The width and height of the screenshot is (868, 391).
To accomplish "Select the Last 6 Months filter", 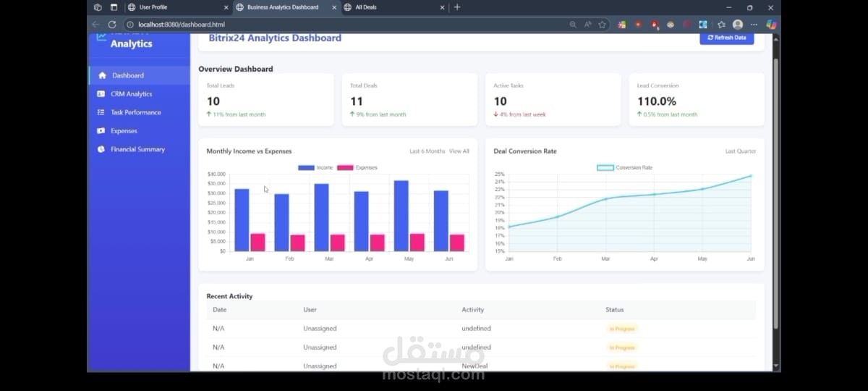I will (x=427, y=151).
